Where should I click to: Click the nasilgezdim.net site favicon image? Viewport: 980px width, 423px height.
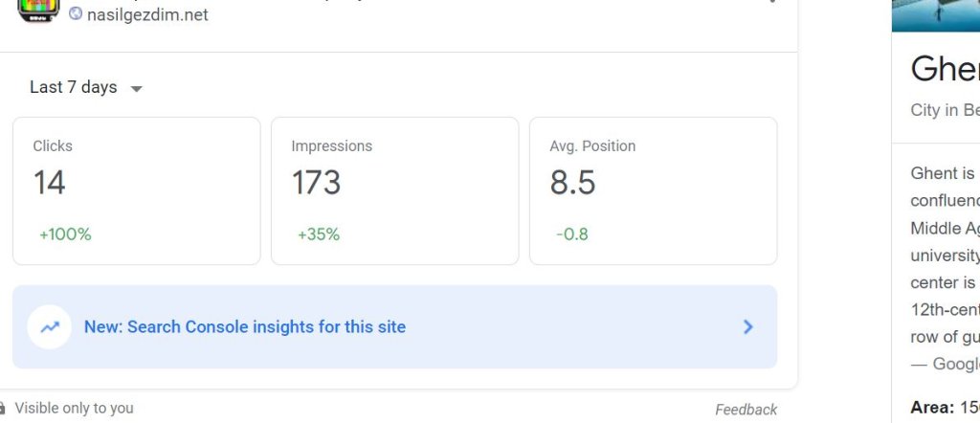pos(38,11)
